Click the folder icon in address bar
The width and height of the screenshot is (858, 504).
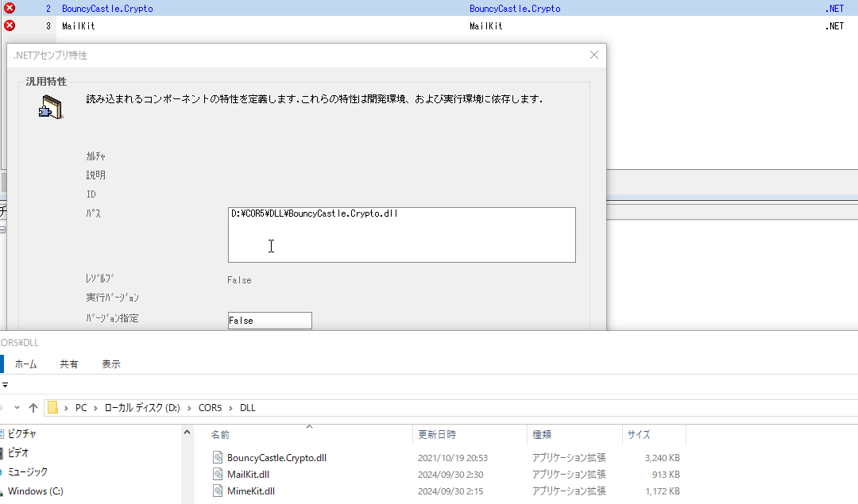click(x=53, y=408)
